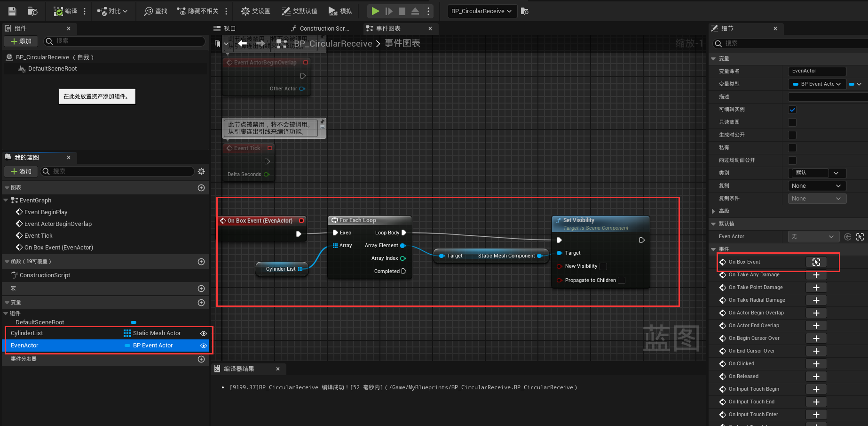View the On Box Event in graph
Viewport: 868px width, 426px height.
pos(816,262)
